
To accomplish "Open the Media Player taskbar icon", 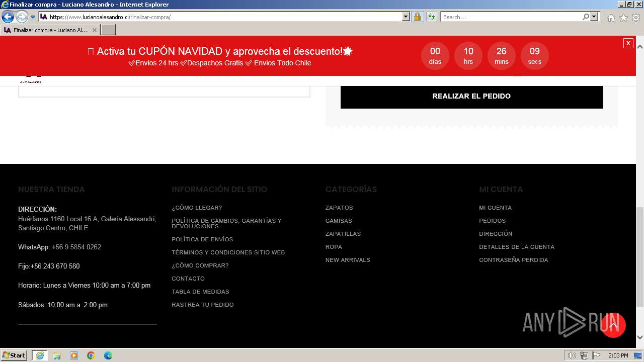I will click(x=74, y=355).
